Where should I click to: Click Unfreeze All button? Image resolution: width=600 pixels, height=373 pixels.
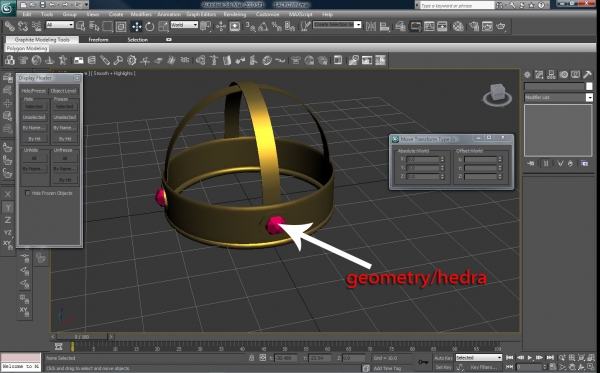click(x=65, y=158)
